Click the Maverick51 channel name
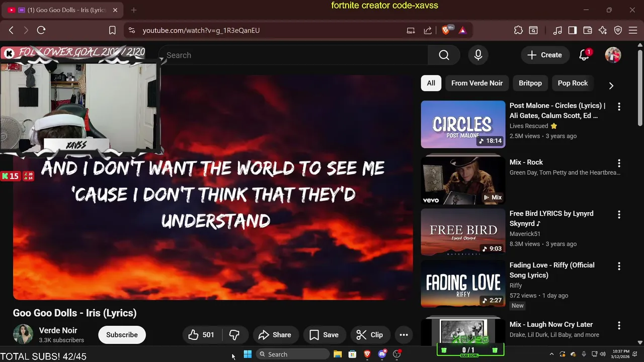 (525, 234)
